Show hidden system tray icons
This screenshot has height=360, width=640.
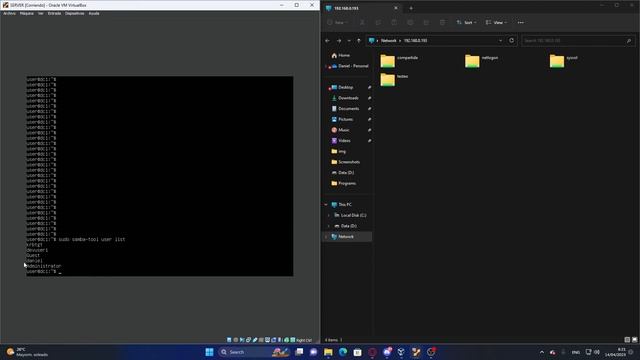click(x=542, y=352)
